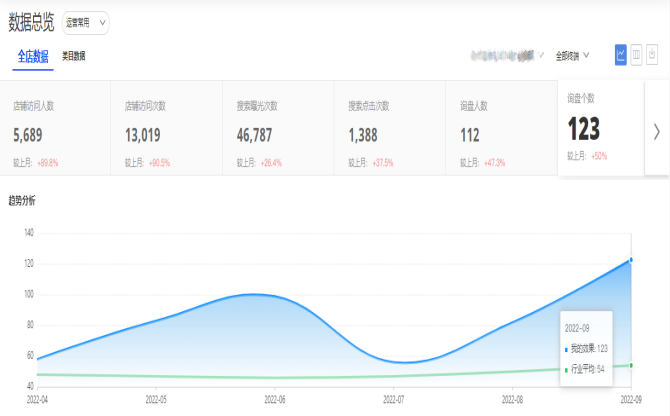Switch to the 全店数据 tab
This screenshot has height=416, width=670.
[x=33, y=56]
